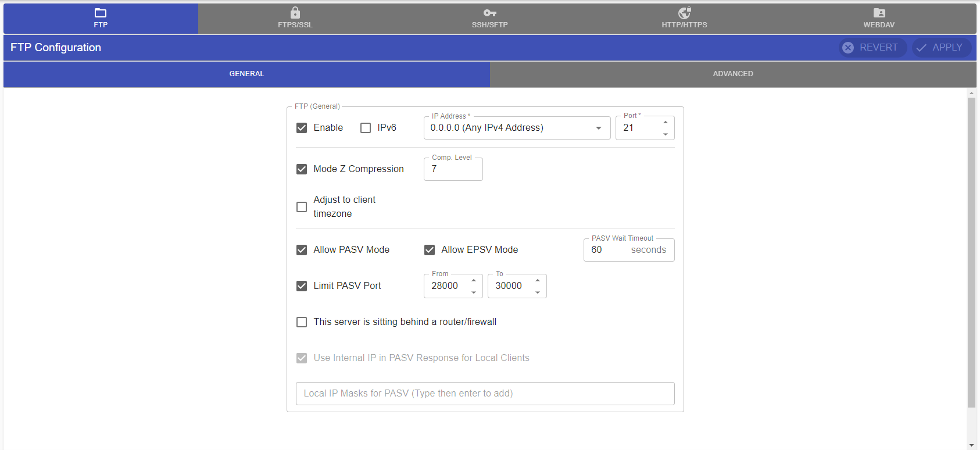Select the General tab
Viewport: 980px width, 450px height.
click(x=246, y=74)
